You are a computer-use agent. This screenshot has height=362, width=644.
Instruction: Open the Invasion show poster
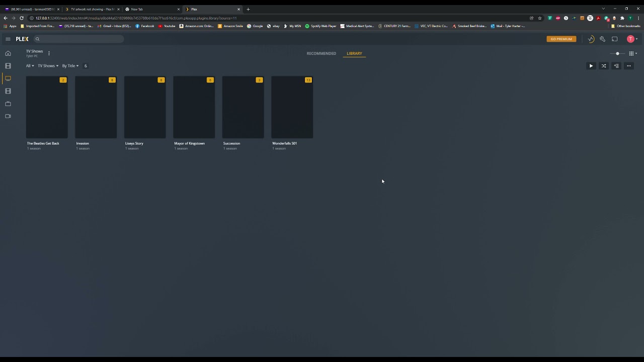[96, 107]
